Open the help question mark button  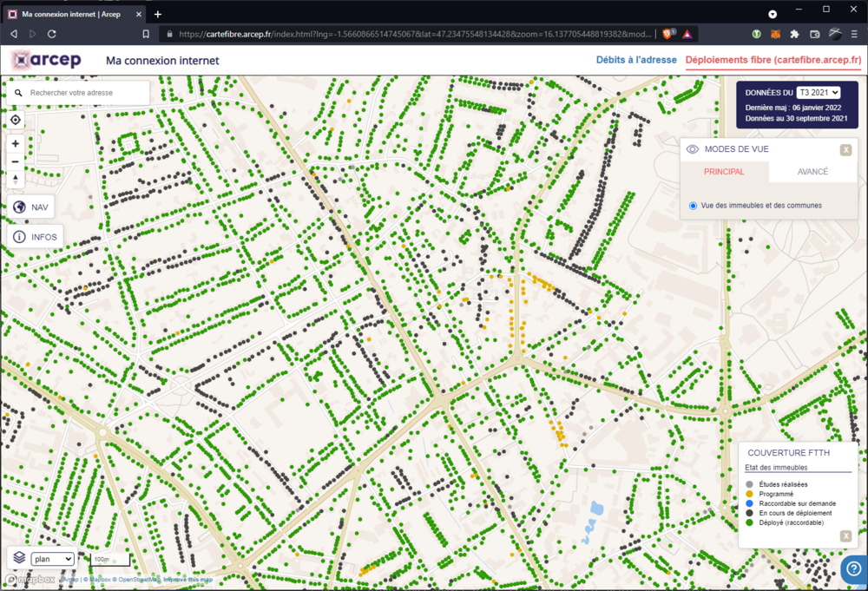point(853,568)
